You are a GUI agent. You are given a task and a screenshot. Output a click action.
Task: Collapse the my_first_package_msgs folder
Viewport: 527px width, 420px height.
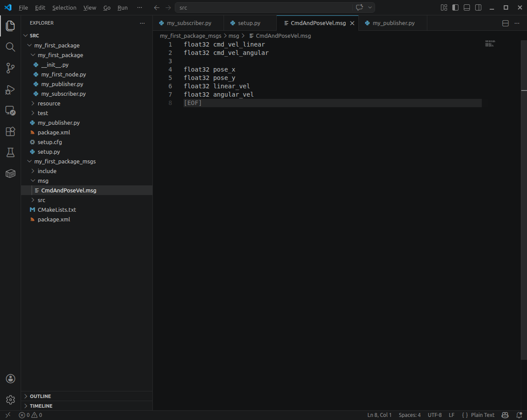tap(30, 161)
